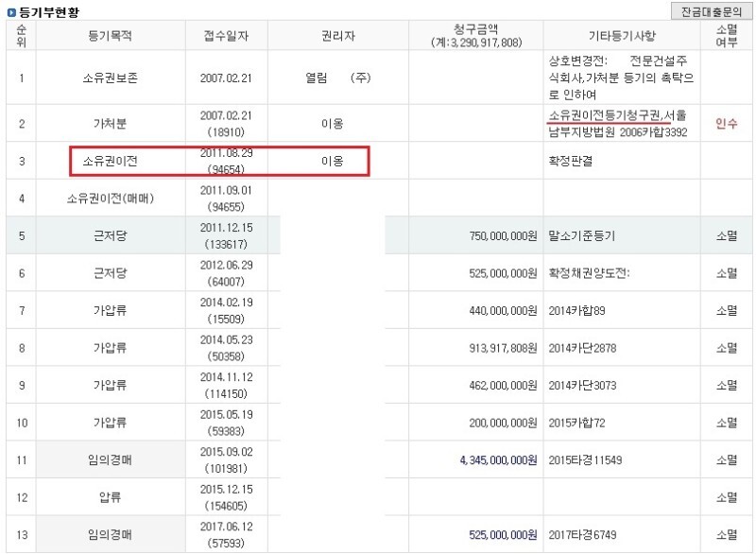Click the case number 2014카단2878
Screen dimensions: 756x554
[x=582, y=348]
